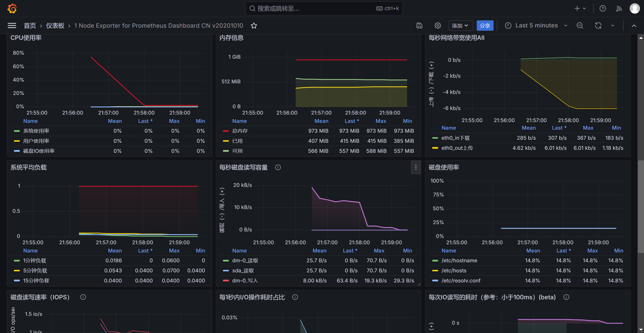Toggle 可用 series in memory legend
The image size is (644, 333).
click(237, 151)
